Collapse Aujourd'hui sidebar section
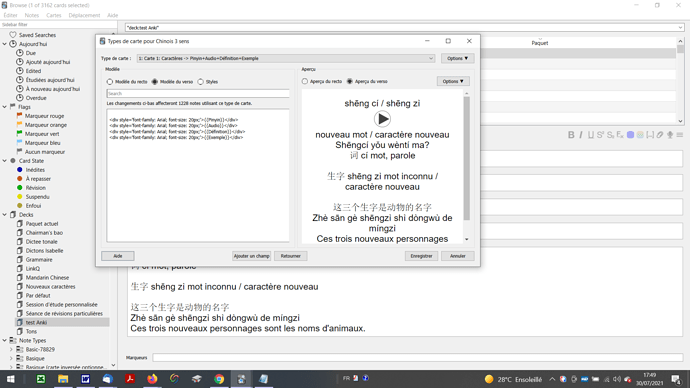690x388 pixels. pos(5,44)
